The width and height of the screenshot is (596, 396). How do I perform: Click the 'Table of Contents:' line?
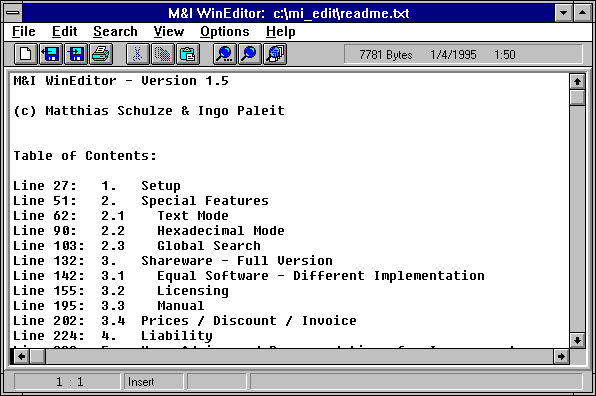click(x=85, y=155)
